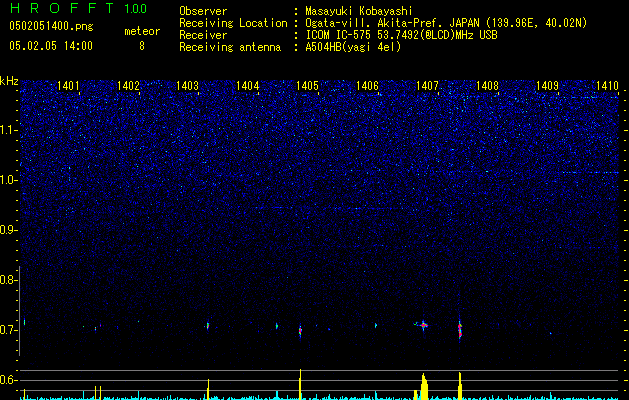Viewport: 629px width, 400px height.
Task: Click the Observer label
Action: tap(203, 11)
